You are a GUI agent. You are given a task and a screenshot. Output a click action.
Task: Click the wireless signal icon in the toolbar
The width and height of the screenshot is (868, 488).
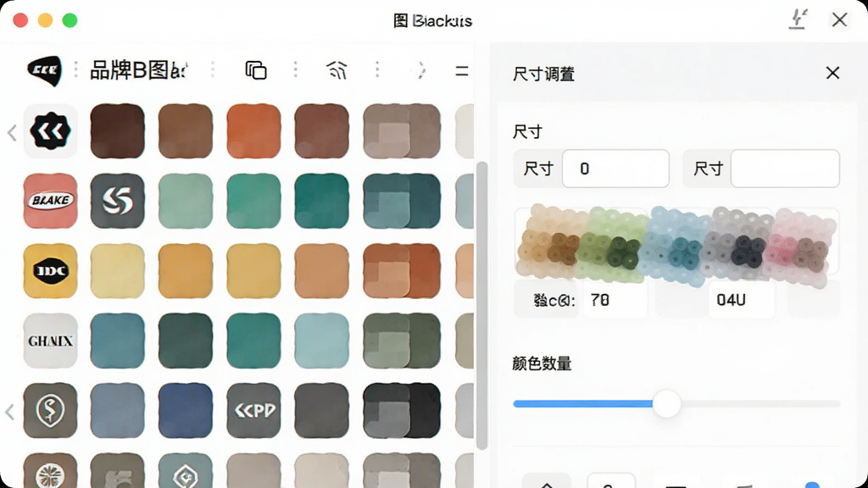point(337,70)
